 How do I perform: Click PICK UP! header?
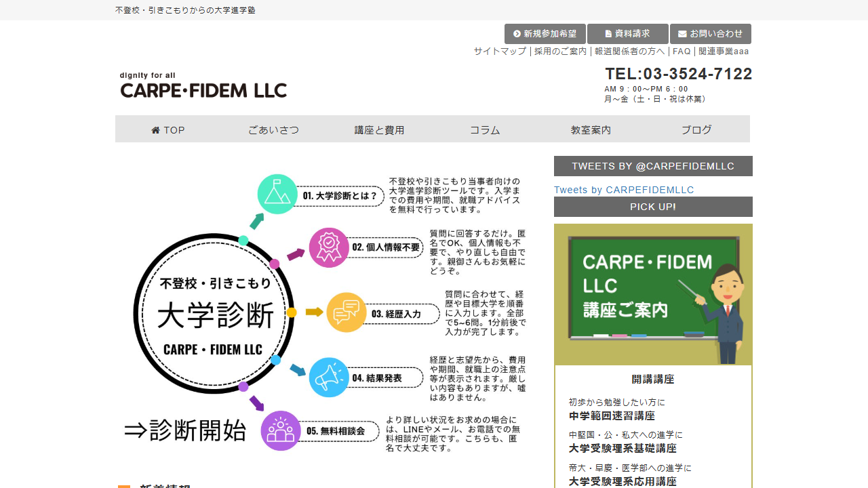click(653, 207)
